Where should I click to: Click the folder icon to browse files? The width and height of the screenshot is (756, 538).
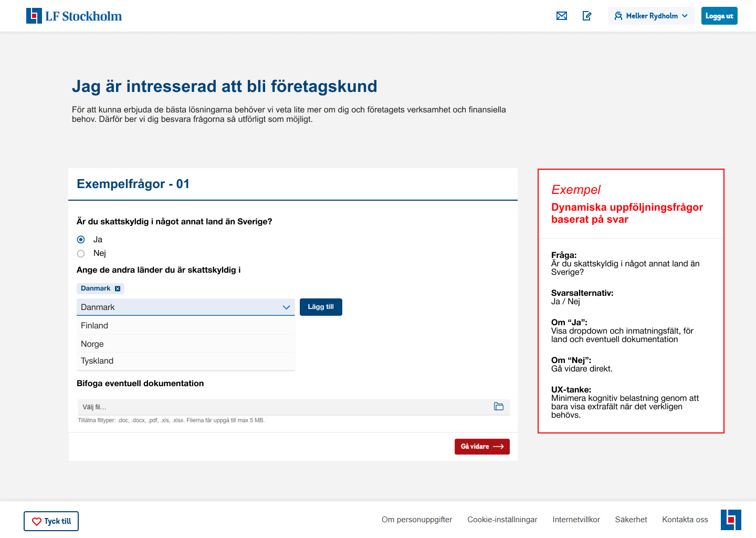click(x=499, y=407)
